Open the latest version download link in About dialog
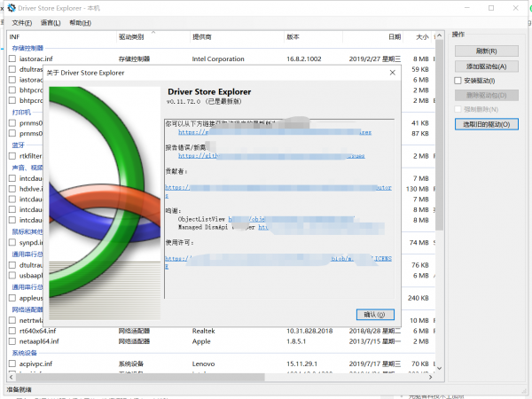The image size is (532, 399). click(x=275, y=132)
